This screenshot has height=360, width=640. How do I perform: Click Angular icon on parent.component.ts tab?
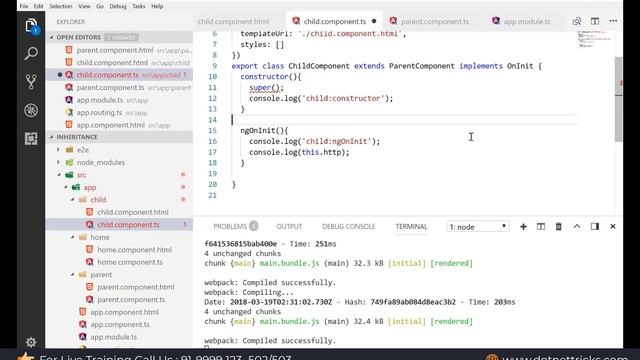coord(393,21)
